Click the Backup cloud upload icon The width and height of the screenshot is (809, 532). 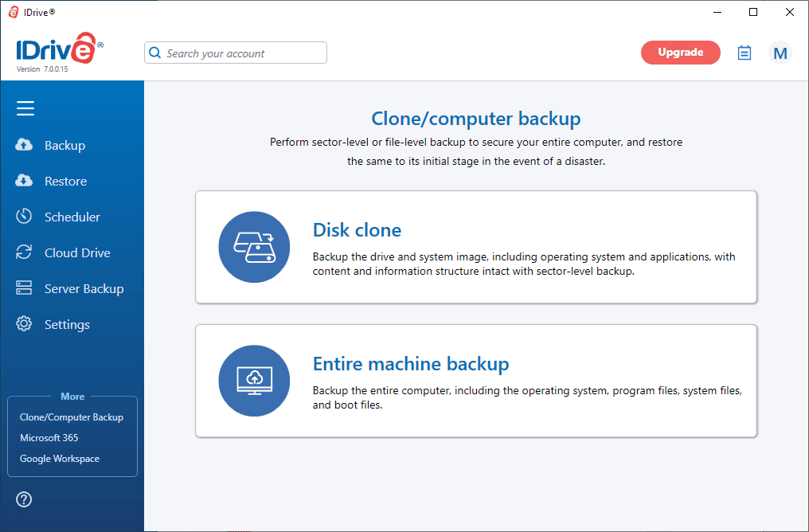24,145
